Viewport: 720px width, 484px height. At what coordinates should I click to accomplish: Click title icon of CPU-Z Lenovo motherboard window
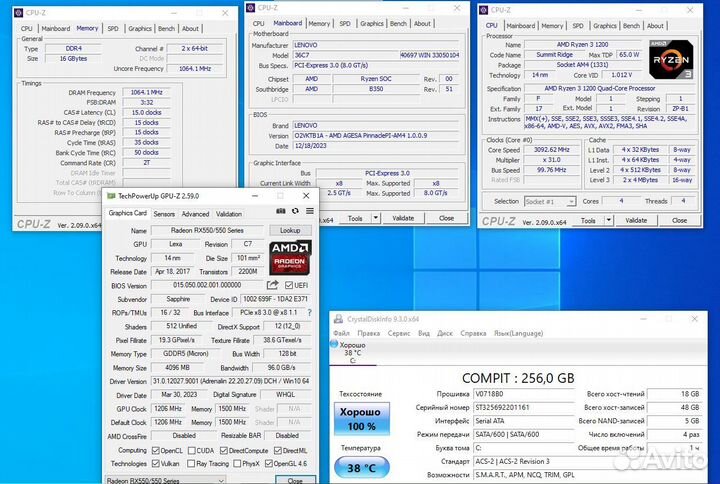[x=250, y=8]
